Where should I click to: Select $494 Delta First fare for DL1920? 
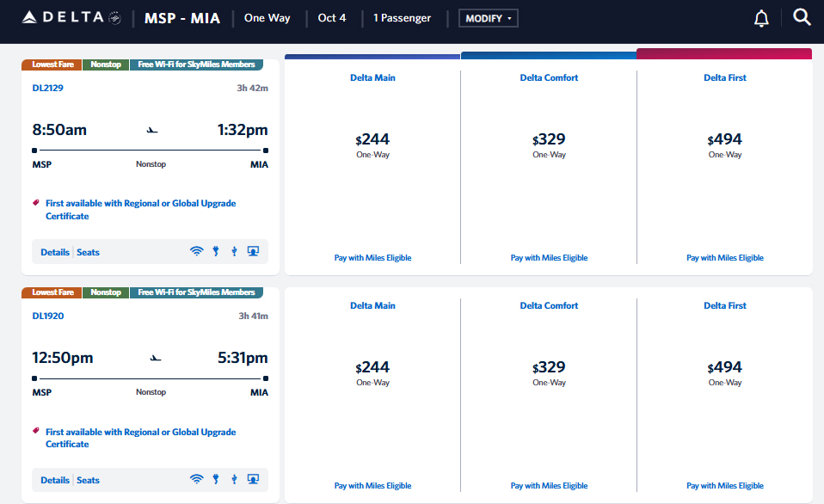pyautogui.click(x=725, y=367)
